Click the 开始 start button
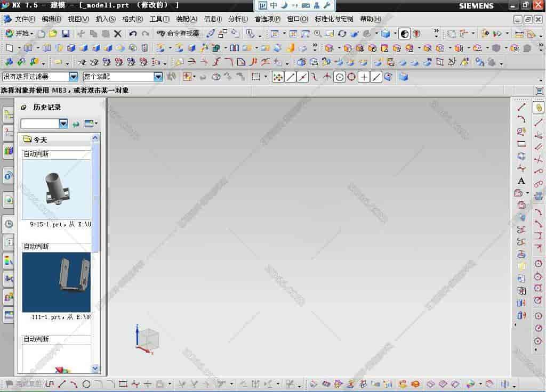The image size is (546, 392). 19,34
